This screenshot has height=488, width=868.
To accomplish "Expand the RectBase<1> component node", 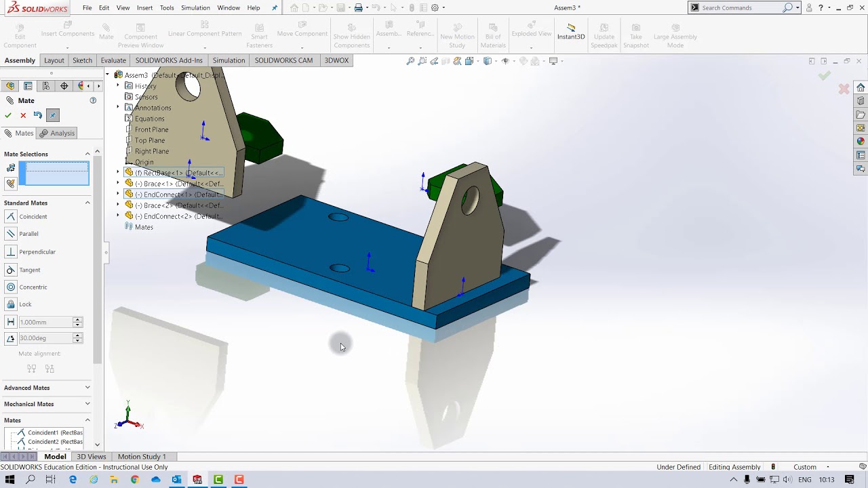I will (x=118, y=173).
